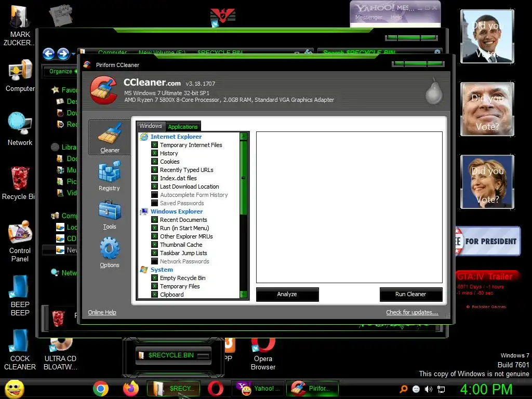The image size is (532, 399).
Task: Click the FOR PRESIDENT gadget banner
Action: point(487,241)
